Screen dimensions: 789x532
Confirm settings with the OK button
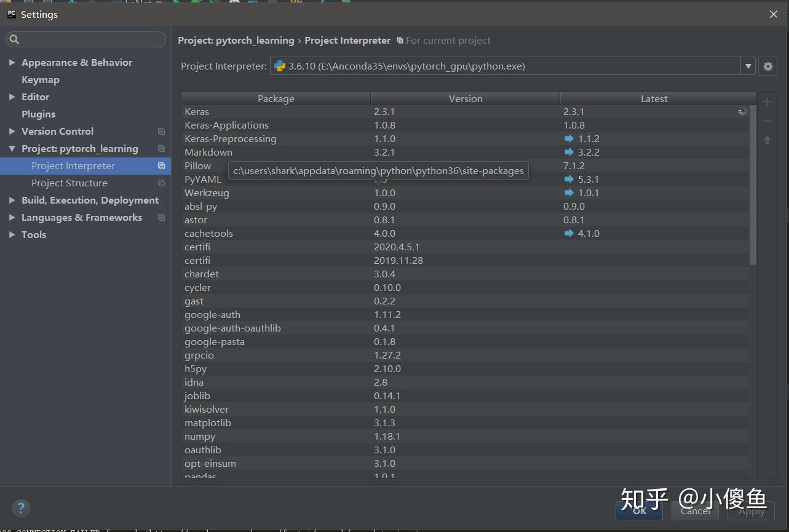coord(639,510)
